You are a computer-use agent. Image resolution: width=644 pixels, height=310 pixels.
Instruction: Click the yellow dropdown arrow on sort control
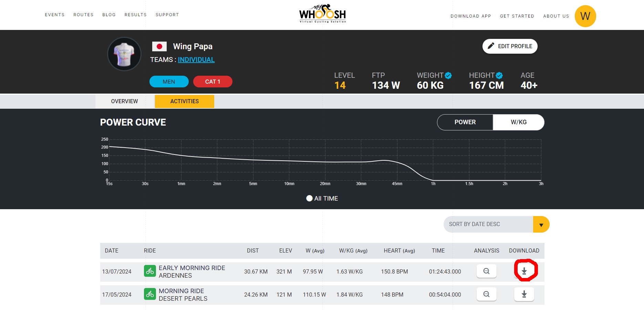tap(542, 224)
